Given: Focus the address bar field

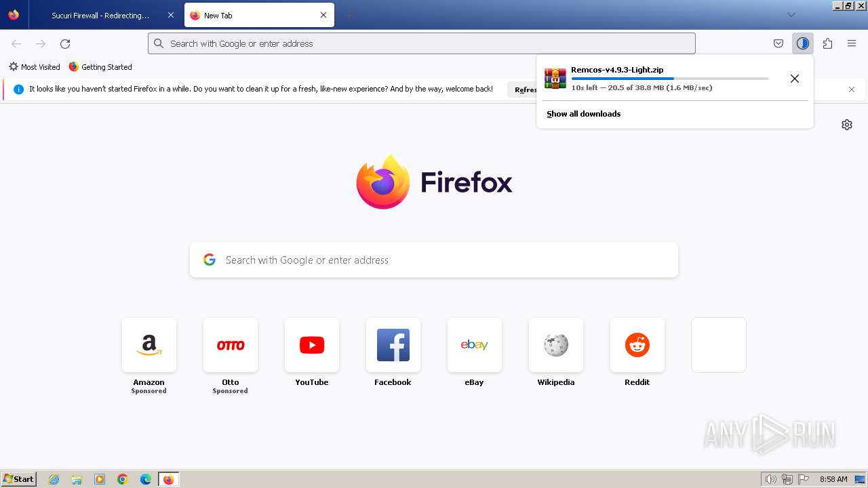Looking at the screenshot, I should pos(422,43).
